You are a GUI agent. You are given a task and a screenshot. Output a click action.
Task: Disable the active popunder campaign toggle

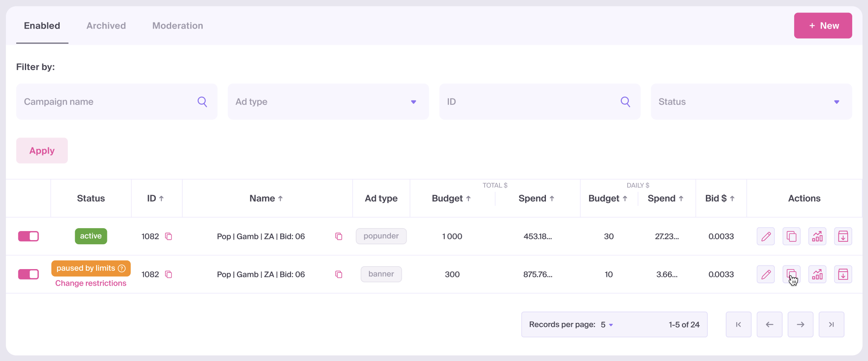tap(29, 236)
